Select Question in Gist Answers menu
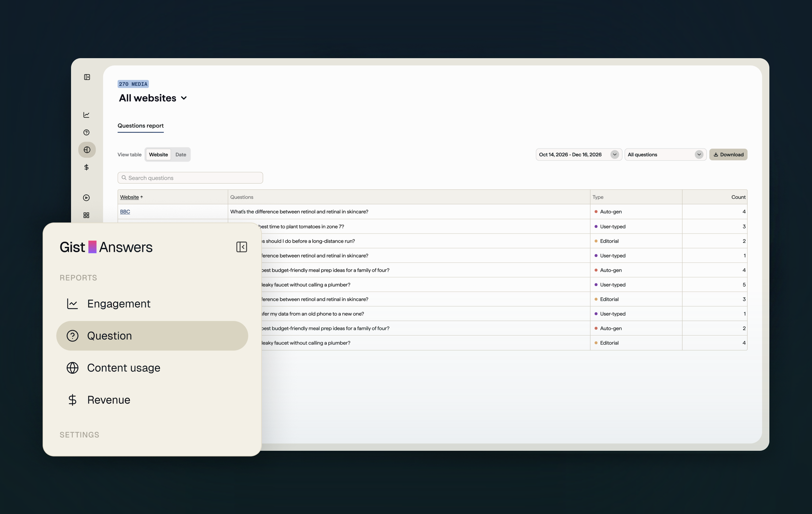The width and height of the screenshot is (812, 514). pyautogui.click(x=152, y=336)
